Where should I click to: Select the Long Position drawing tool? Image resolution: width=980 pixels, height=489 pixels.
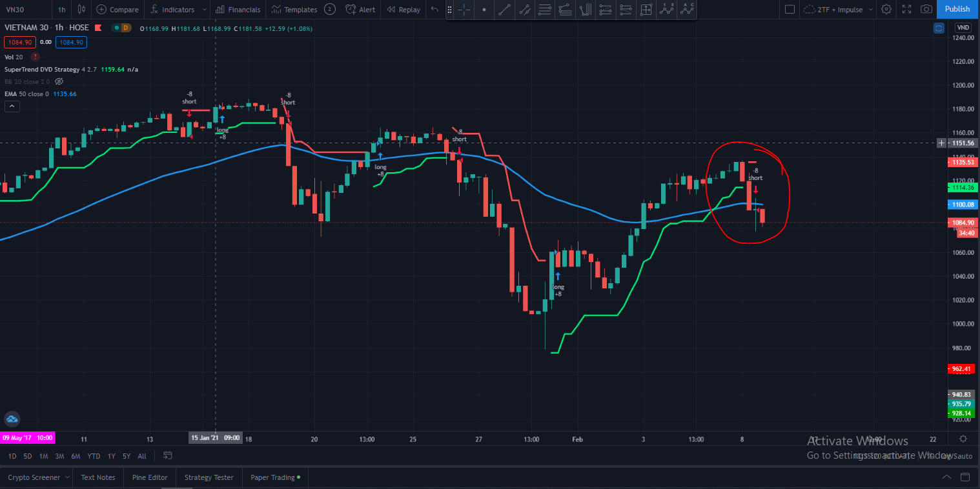point(605,10)
